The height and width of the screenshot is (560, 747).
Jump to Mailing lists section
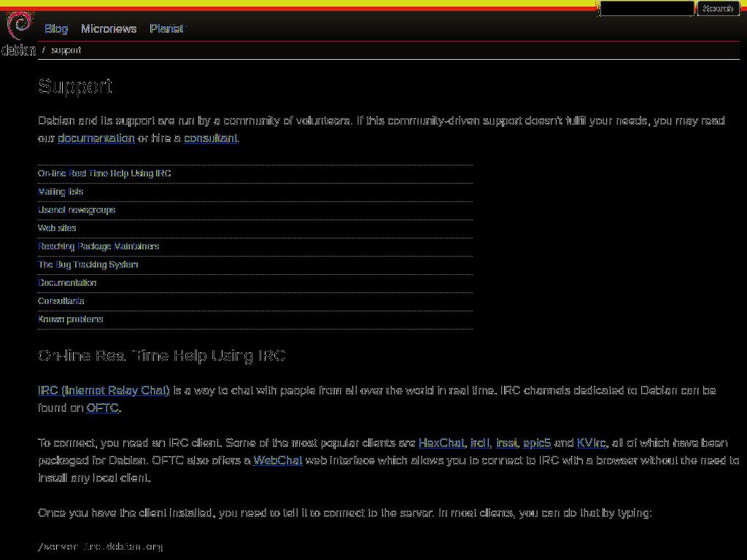[61, 192]
